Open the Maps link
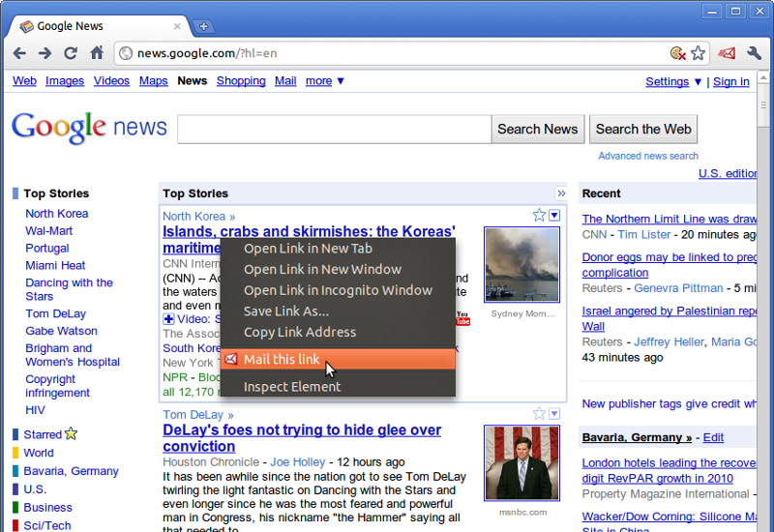This screenshot has height=532, width=774. pos(154,81)
